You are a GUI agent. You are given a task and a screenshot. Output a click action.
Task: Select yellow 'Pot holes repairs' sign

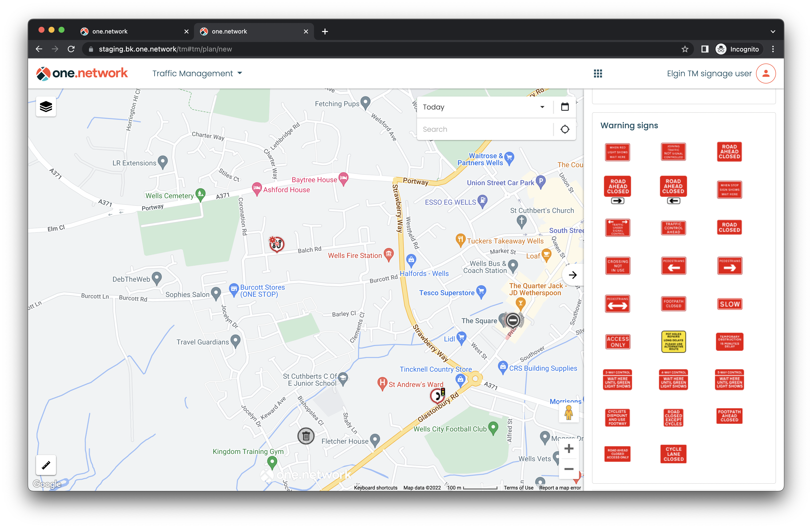(673, 342)
